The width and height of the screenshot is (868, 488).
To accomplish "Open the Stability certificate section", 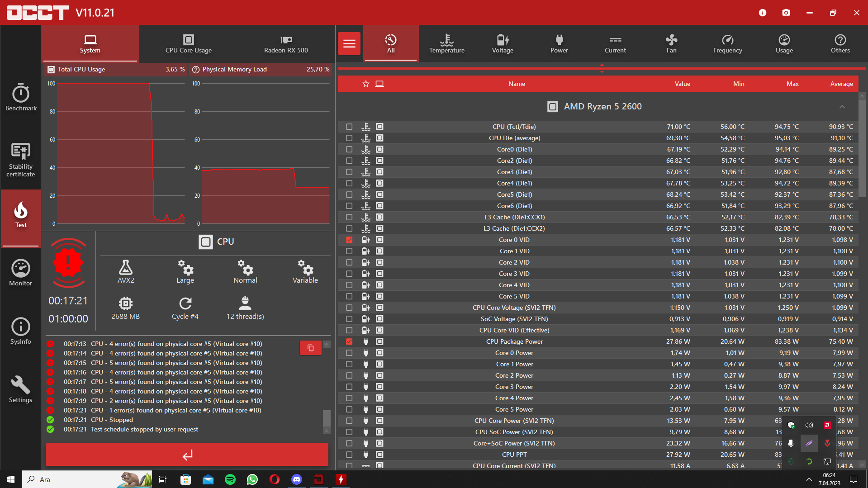I will click(x=21, y=160).
